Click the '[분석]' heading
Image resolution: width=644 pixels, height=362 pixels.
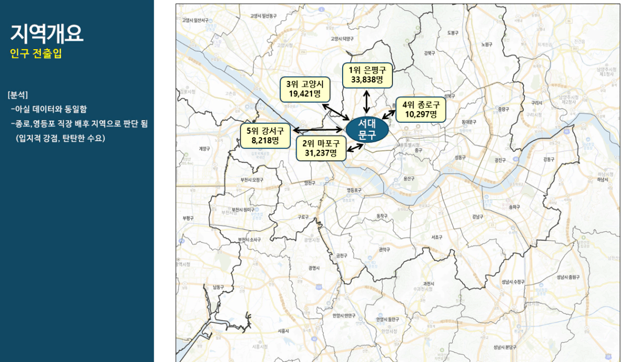click(18, 95)
